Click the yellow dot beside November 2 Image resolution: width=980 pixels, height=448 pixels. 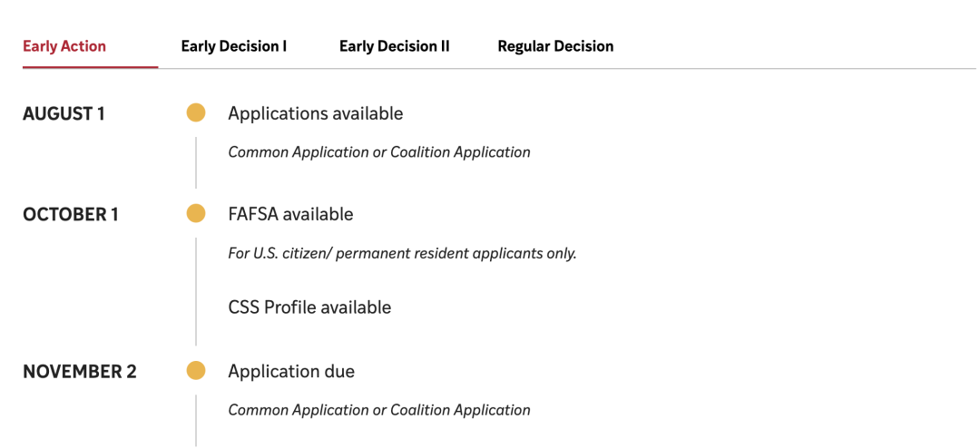tap(196, 371)
